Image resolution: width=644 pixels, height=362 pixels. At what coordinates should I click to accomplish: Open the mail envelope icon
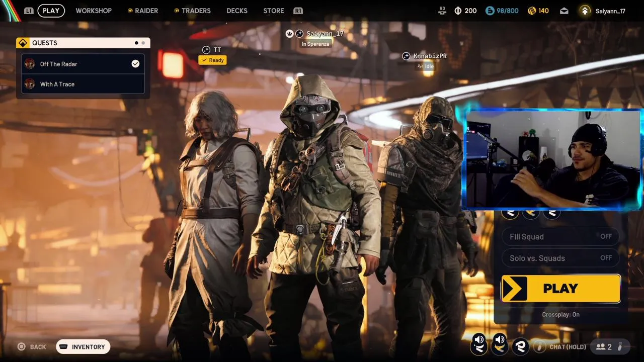(x=564, y=11)
